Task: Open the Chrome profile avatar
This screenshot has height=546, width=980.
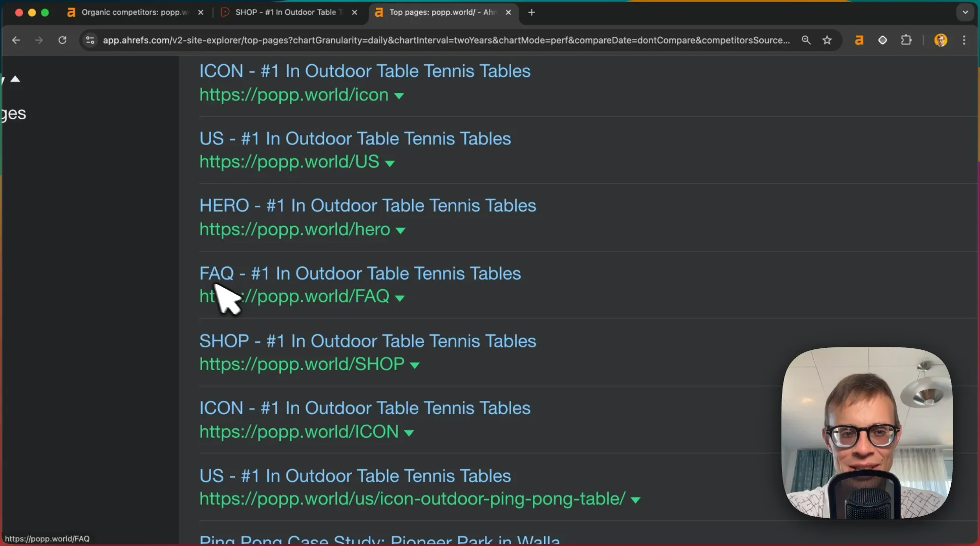Action: [x=941, y=40]
